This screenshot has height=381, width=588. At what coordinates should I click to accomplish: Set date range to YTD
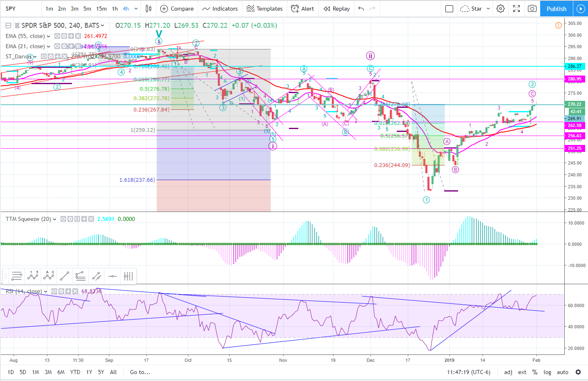(x=75, y=372)
